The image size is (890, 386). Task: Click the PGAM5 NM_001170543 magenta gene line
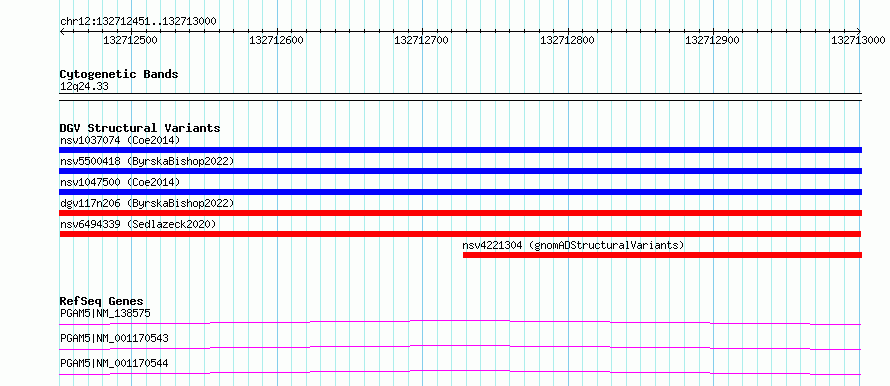coord(460,347)
